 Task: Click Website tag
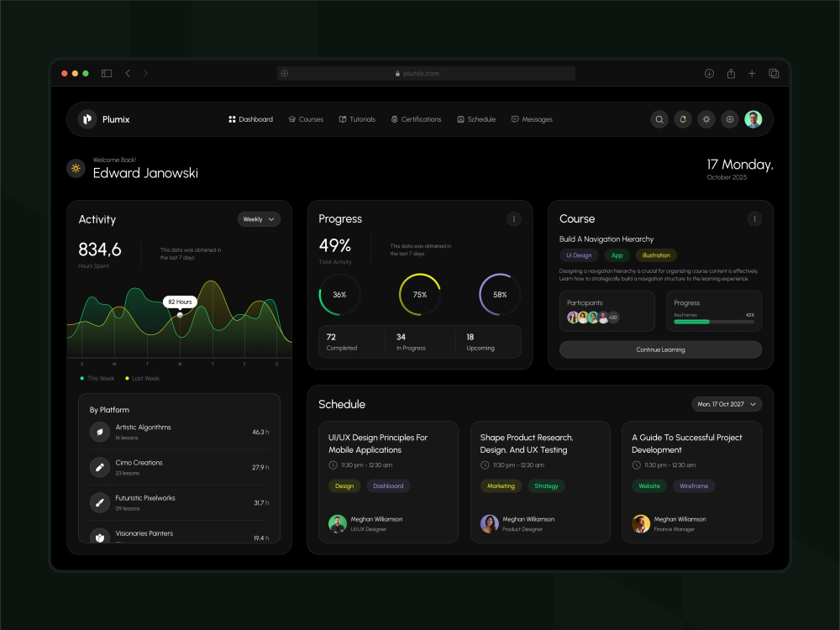(x=649, y=486)
